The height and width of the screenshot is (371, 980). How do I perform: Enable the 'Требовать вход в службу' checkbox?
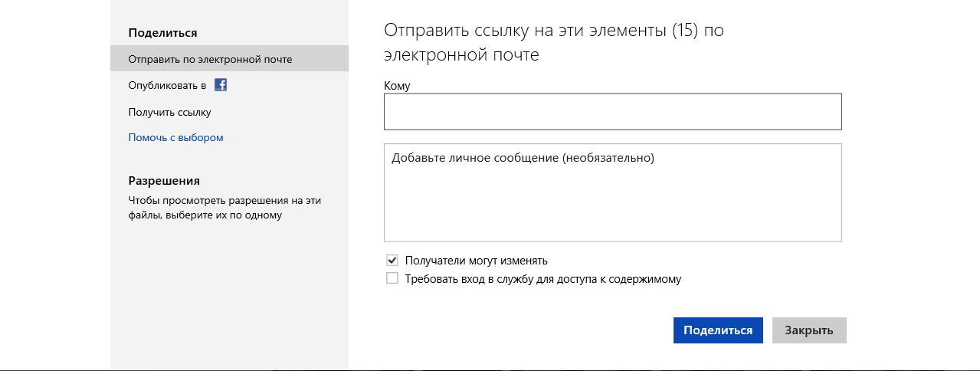point(392,278)
